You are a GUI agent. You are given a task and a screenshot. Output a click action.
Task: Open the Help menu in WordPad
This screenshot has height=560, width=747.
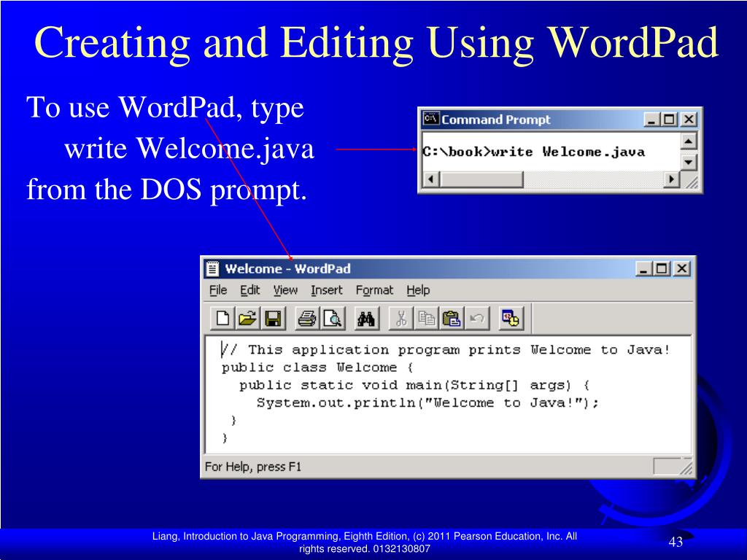coord(418,290)
